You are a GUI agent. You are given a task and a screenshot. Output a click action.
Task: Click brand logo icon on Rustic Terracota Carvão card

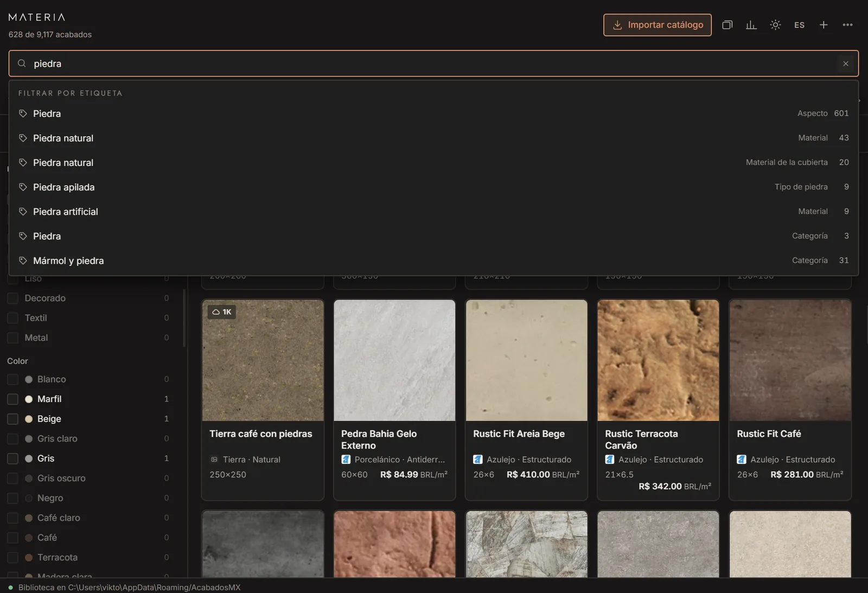610,460
